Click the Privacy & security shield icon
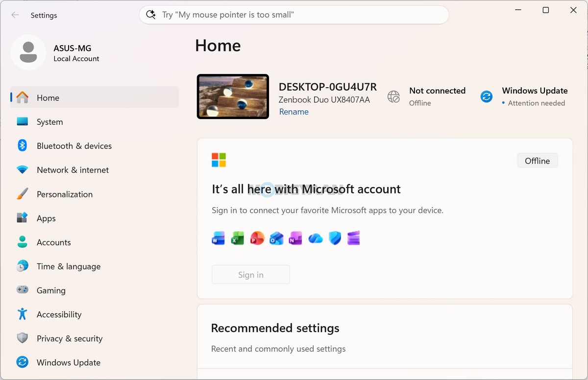Screen dimensions: 588x380 click(x=23, y=338)
